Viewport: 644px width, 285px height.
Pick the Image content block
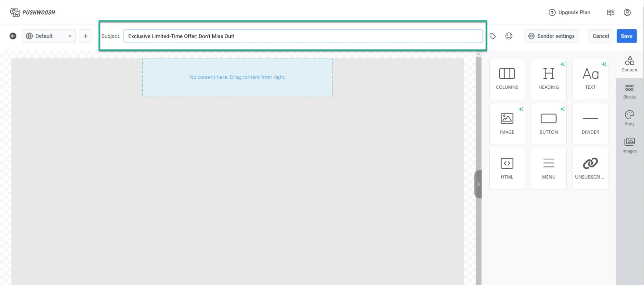pyautogui.click(x=507, y=123)
